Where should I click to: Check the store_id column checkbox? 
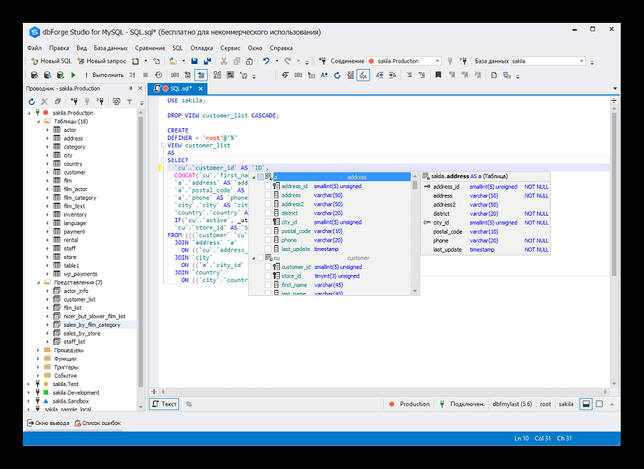point(268,276)
